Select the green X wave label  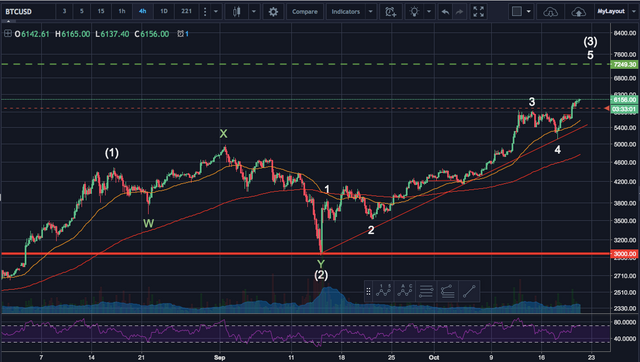tap(223, 134)
